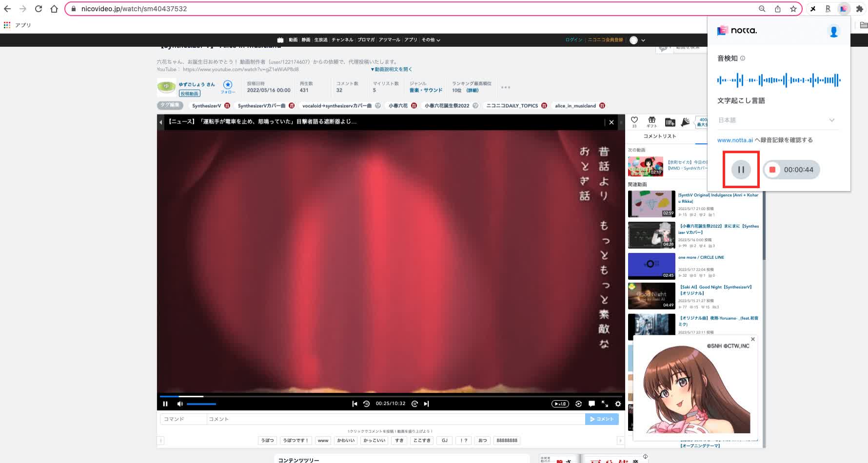Post the quick comment 88888888

[507, 440]
